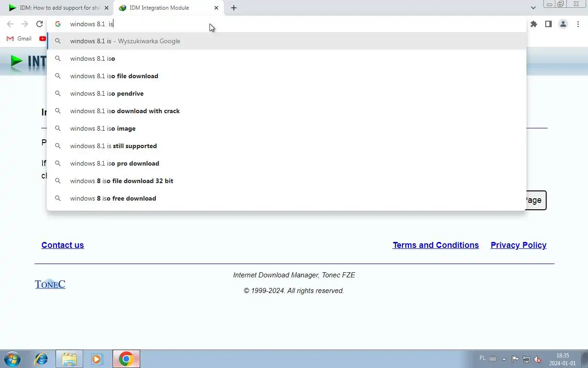Click search icon beside 'windows 8.1 iso pendrive'
This screenshot has height=368, width=588.
pyautogui.click(x=58, y=93)
